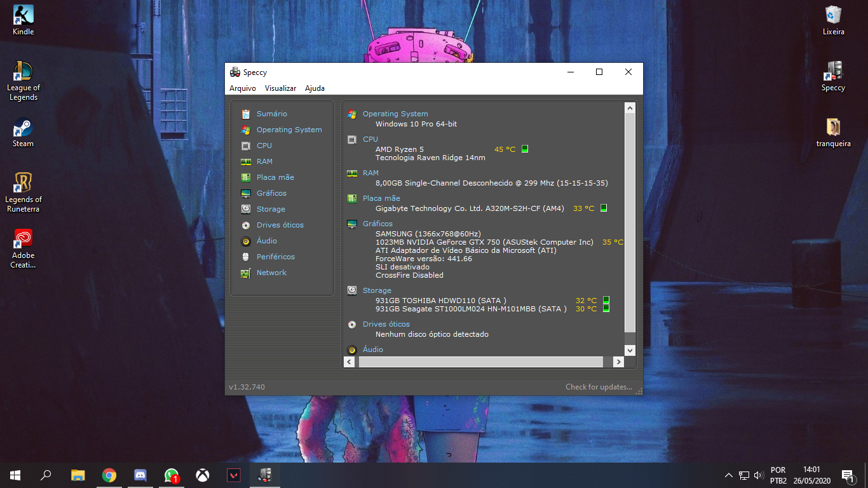Click the Placa mãe heading in summary panel
Image resolution: width=868 pixels, height=488 pixels.
[x=381, y=198]
